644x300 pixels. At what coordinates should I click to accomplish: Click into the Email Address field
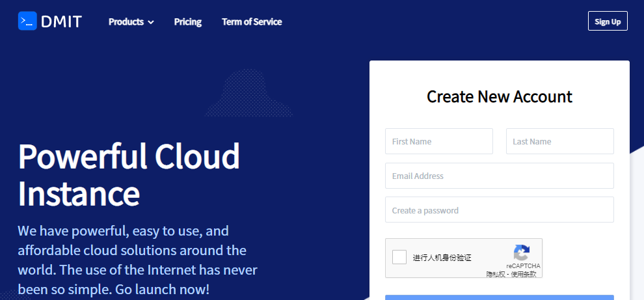(499, 176)
